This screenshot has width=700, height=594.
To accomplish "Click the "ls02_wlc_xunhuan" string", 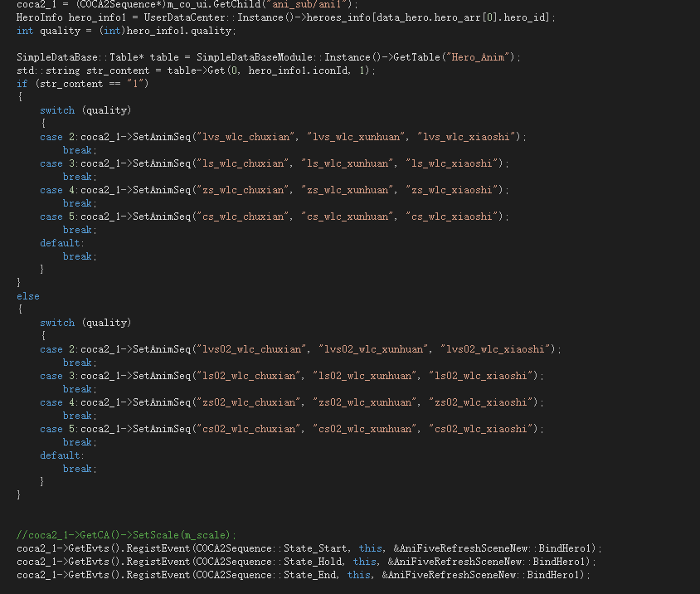I will click(x=365, y=376).
